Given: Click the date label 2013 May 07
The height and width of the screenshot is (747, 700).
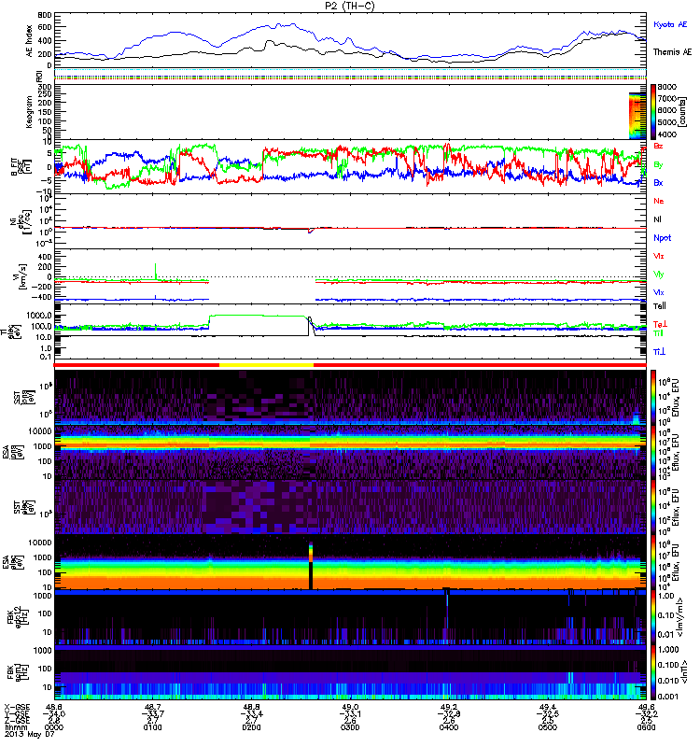Looking at the screenshot, I should [x=30, y=734].
